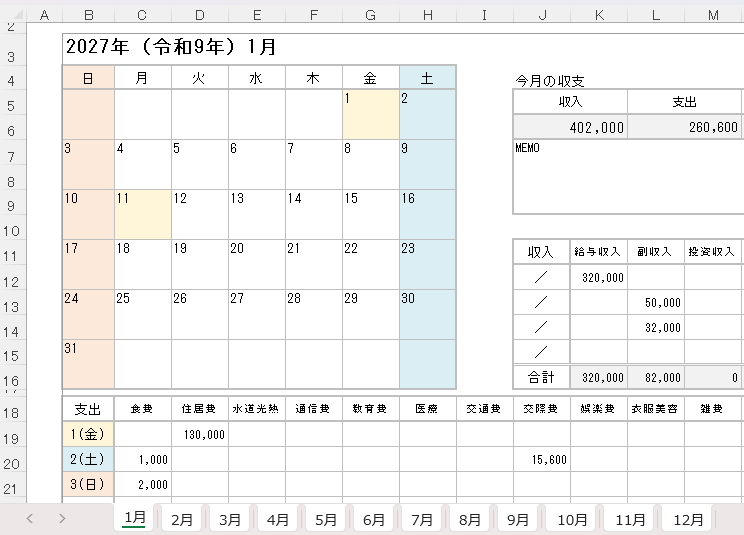Click the 402,000 income total cell
This screenshot has width=744, height=535.
570,127
